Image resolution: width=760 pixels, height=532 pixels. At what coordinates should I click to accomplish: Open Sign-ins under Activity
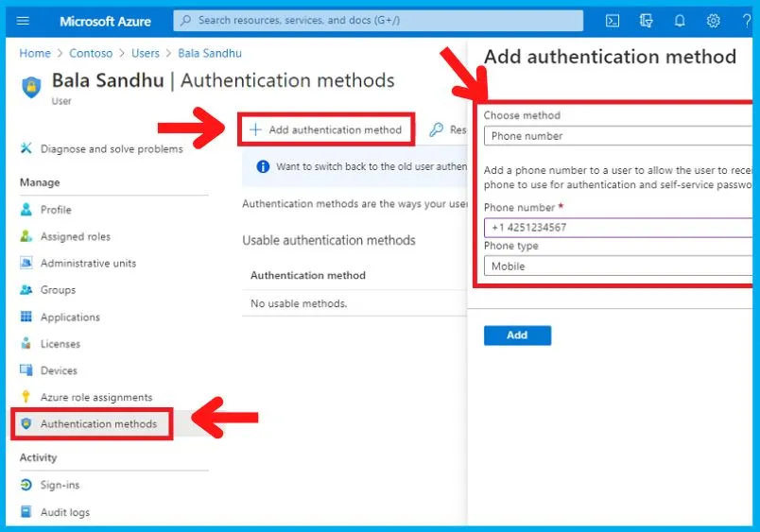(60, 485)
